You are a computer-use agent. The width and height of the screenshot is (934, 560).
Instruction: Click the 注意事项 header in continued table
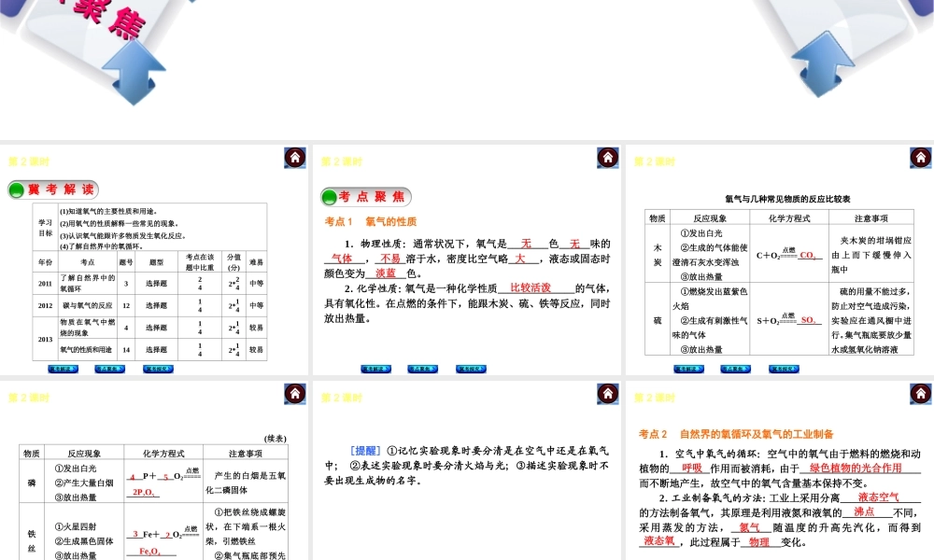(246, 454)
